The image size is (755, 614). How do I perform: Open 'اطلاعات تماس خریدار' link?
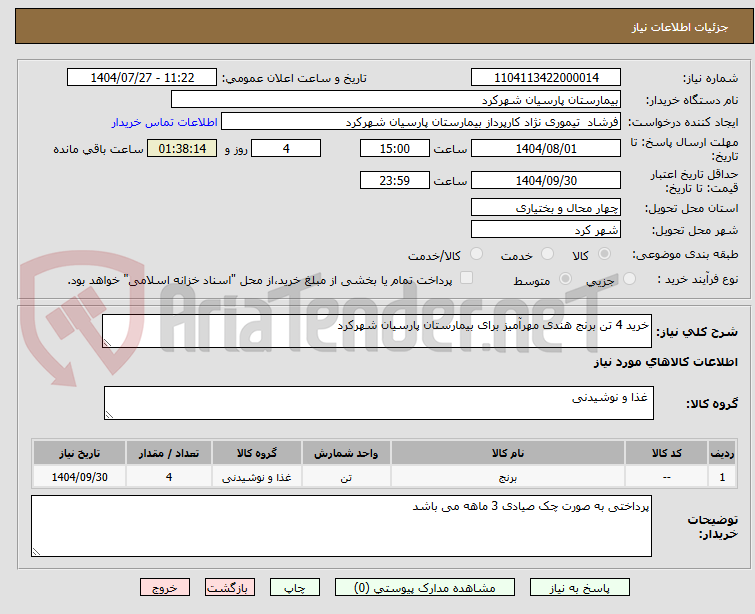[165, 122]
